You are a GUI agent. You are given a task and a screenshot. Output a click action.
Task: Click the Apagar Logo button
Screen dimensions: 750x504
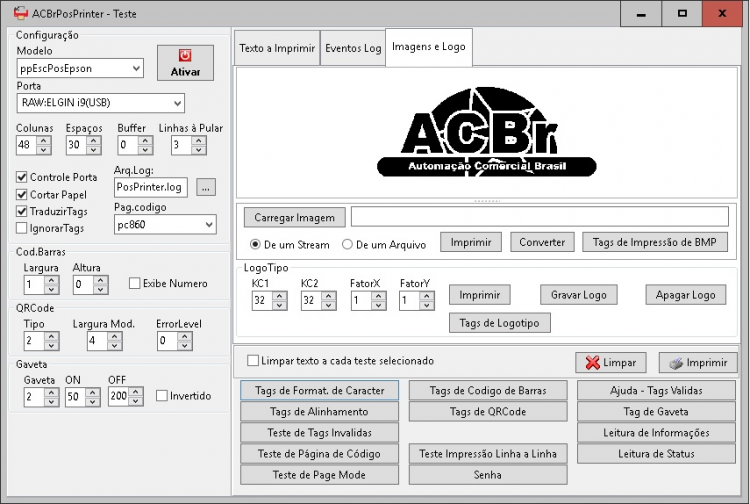click(685, 295)
